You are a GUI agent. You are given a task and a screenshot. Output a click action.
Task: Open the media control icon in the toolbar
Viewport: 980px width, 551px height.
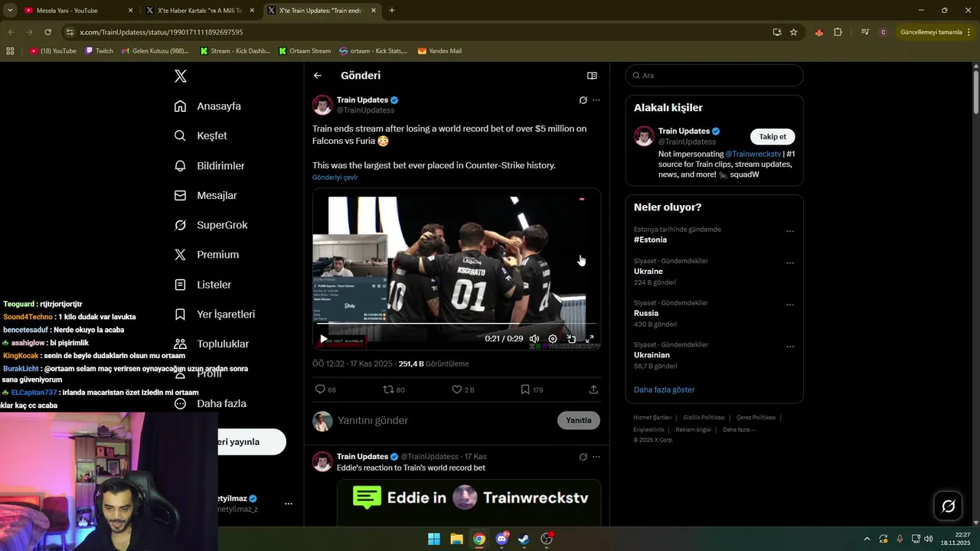point(865,32)
